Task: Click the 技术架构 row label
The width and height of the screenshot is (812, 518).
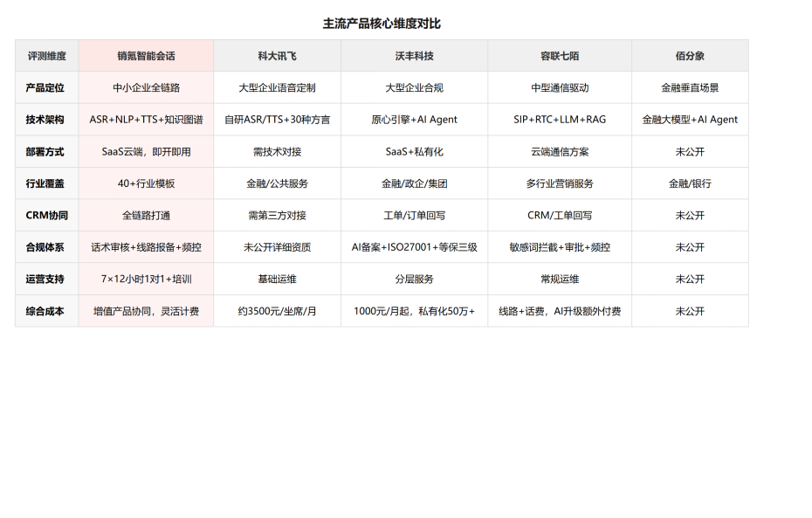Action: tap(46, 120)
